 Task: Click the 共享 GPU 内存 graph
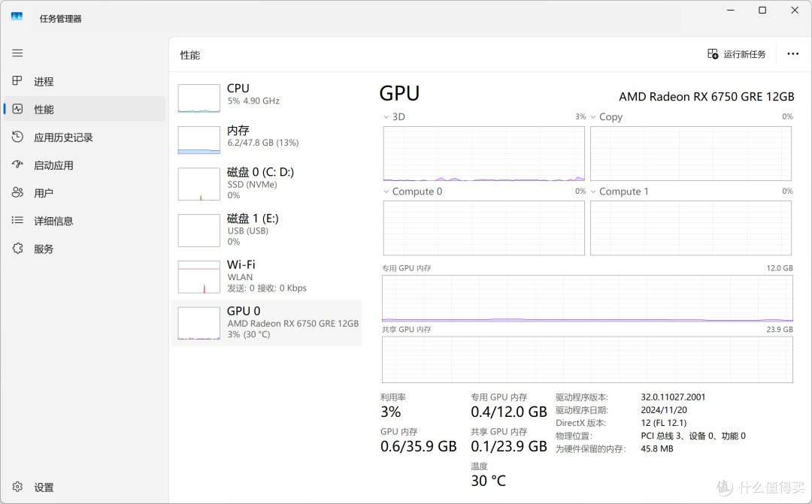click(587, 360)
